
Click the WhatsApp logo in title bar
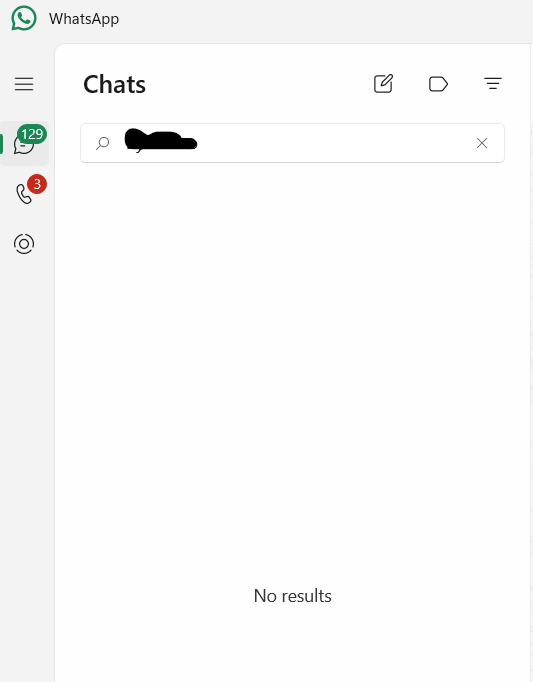click(x=23, y=18)
